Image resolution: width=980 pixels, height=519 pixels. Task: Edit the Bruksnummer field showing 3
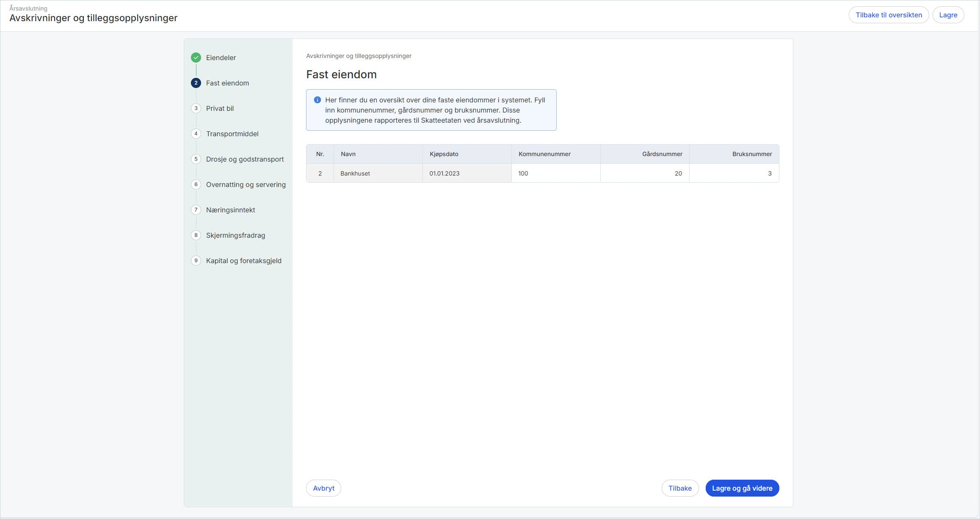click(734, 173)
